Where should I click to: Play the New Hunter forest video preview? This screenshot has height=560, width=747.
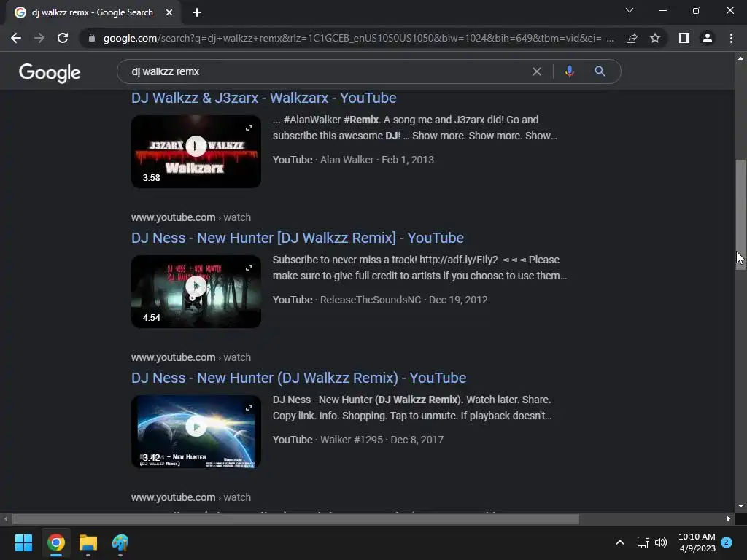click(196, 286)
